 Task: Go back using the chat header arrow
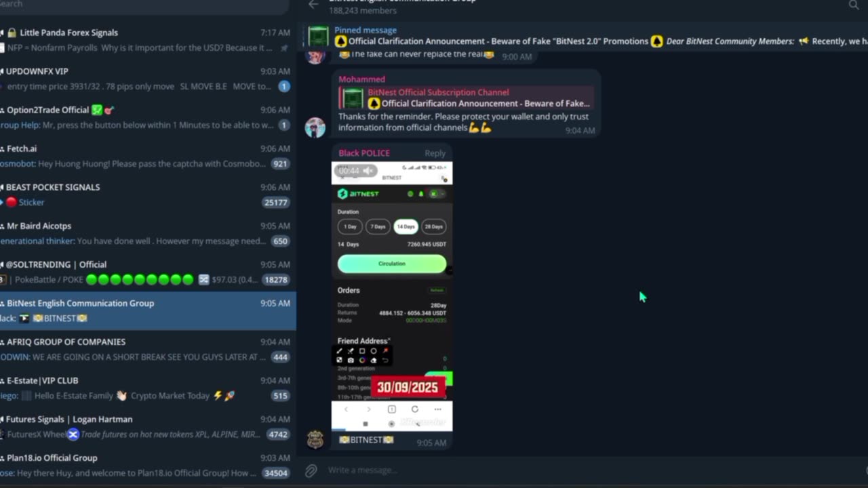313,4
